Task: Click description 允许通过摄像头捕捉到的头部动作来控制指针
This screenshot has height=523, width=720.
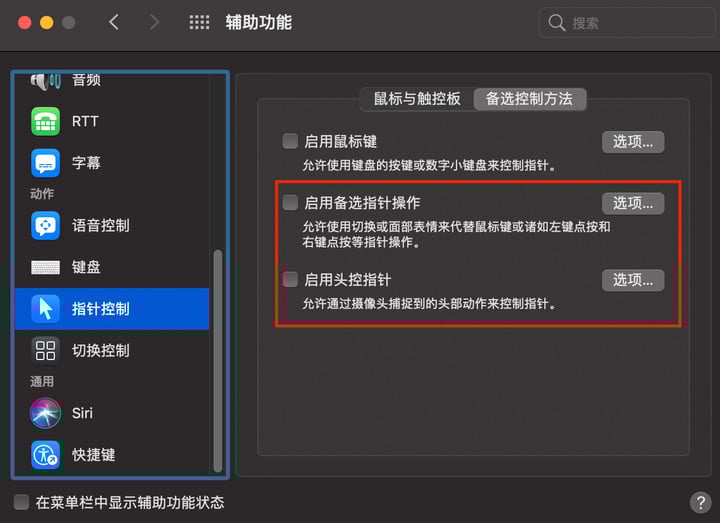Action: [429, 304]
